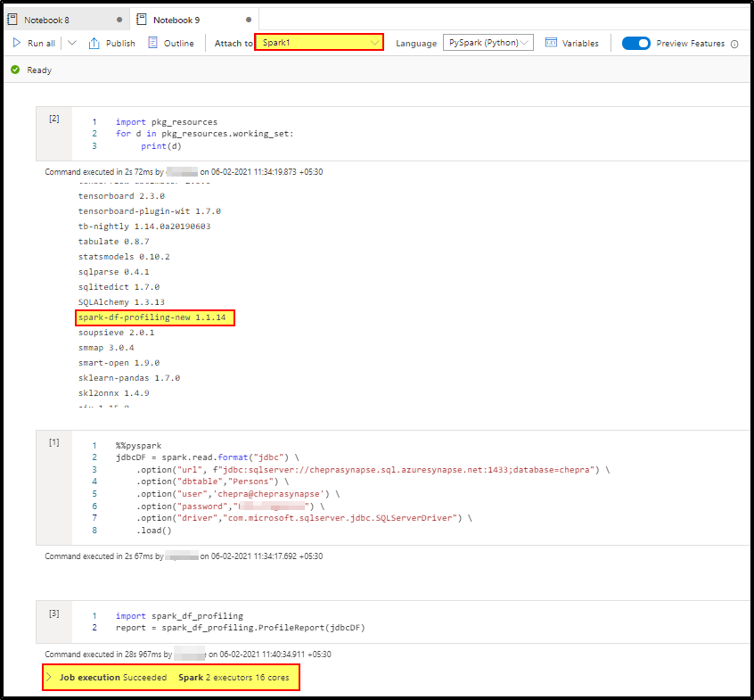Click the '.load()' code line

154,531
